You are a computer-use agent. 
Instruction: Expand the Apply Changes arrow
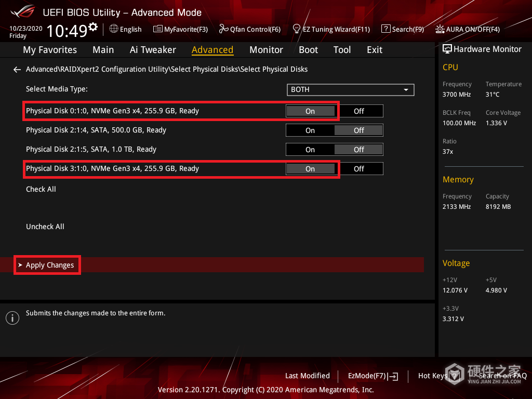pyautogui.click(x=20, y=265)
